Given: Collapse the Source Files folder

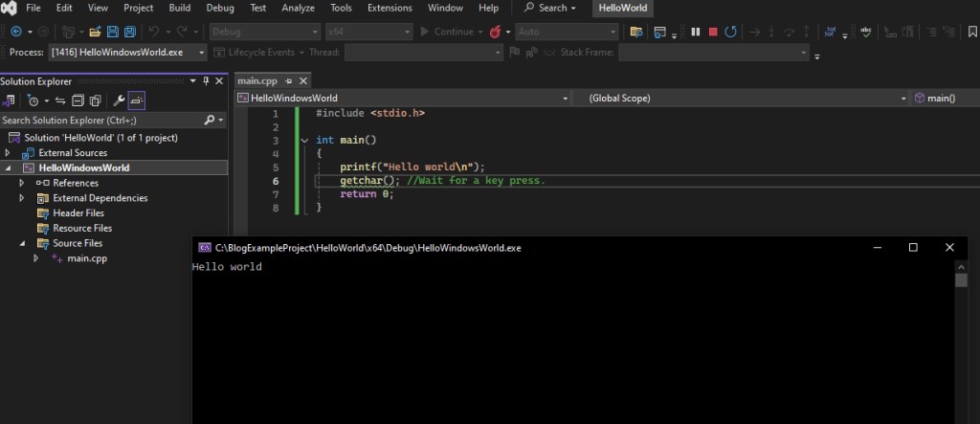Looking at the screenshot, I should click(x=22, y=243).
